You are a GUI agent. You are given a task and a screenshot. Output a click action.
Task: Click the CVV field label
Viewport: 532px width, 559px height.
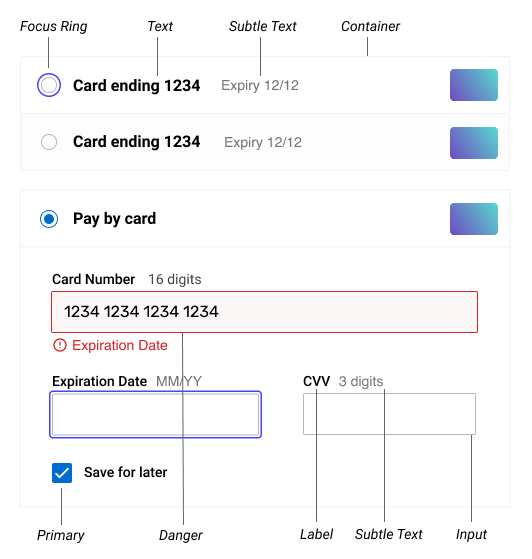[316, 381]
